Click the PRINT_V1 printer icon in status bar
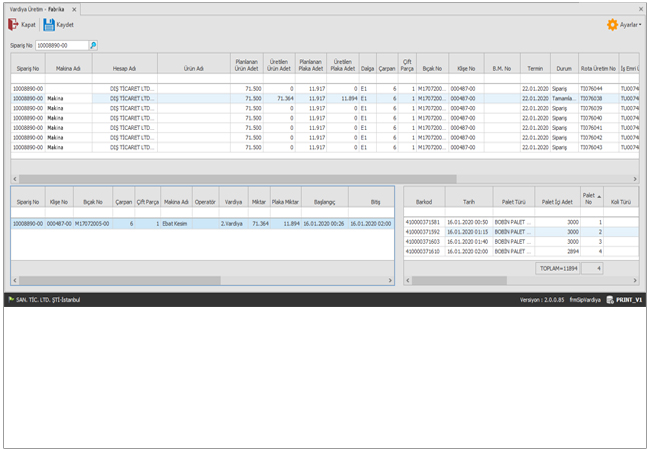Viewport: 650px width, 451px height. [609, 300]
